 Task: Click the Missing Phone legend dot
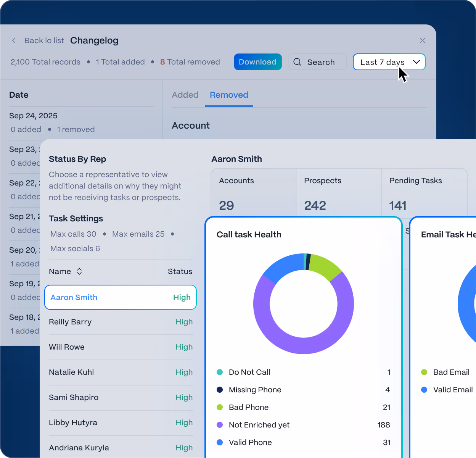(220, 390)
